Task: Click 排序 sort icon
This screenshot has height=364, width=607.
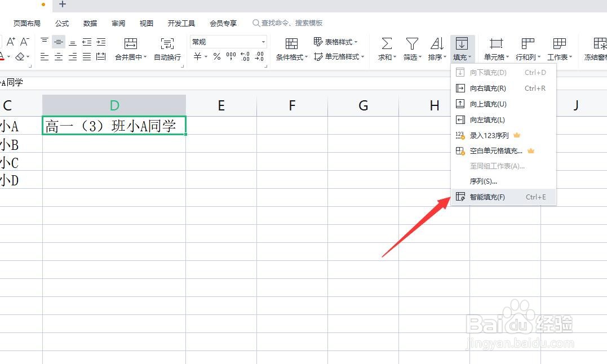Action: [x=437, y=43]
